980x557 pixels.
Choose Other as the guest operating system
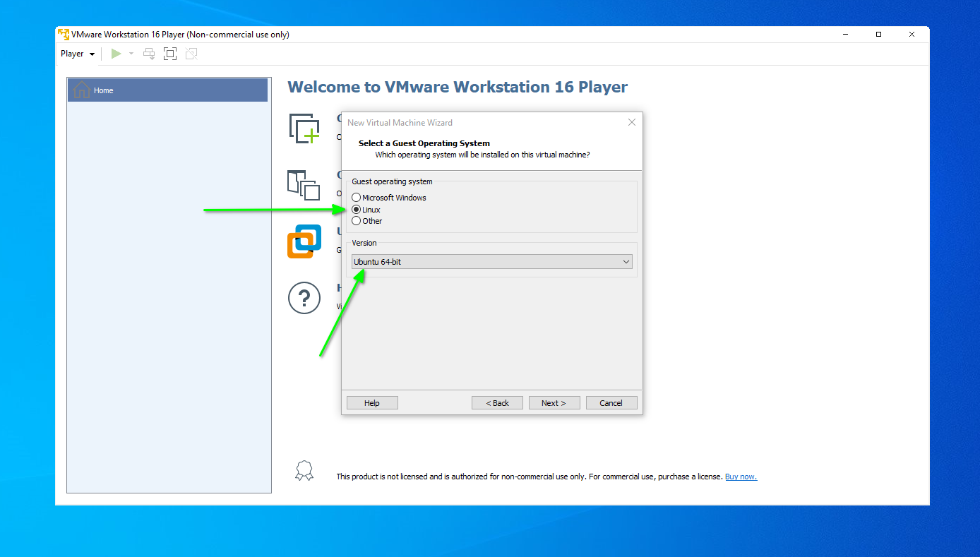pos(356,220)
